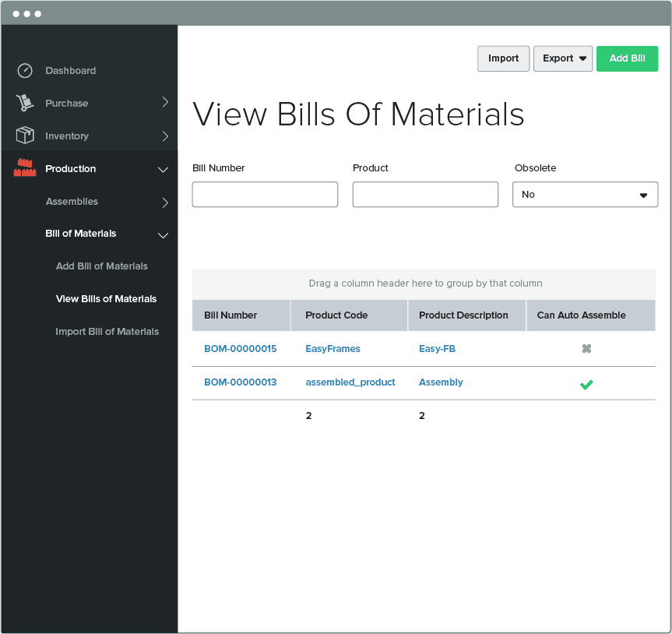Click the window traffic-light dots
The image size is (672, 634).
[26, 12]
